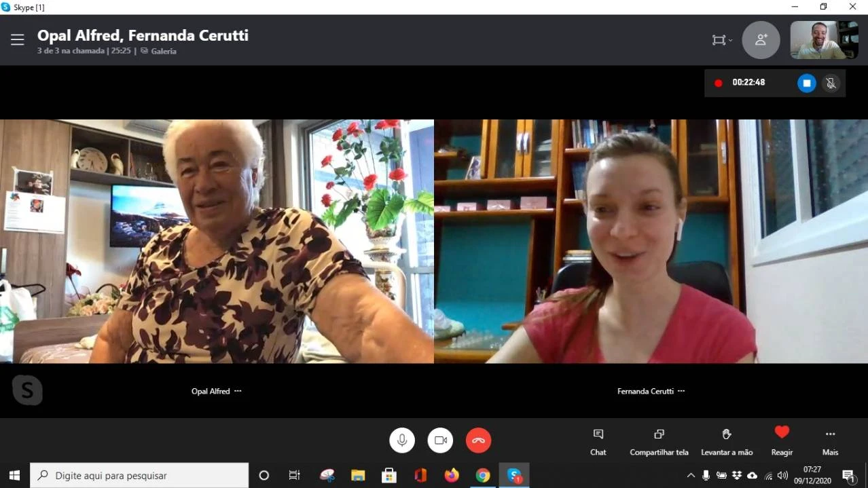Click the add participant icon
The image size is (868, 488).
761,40
